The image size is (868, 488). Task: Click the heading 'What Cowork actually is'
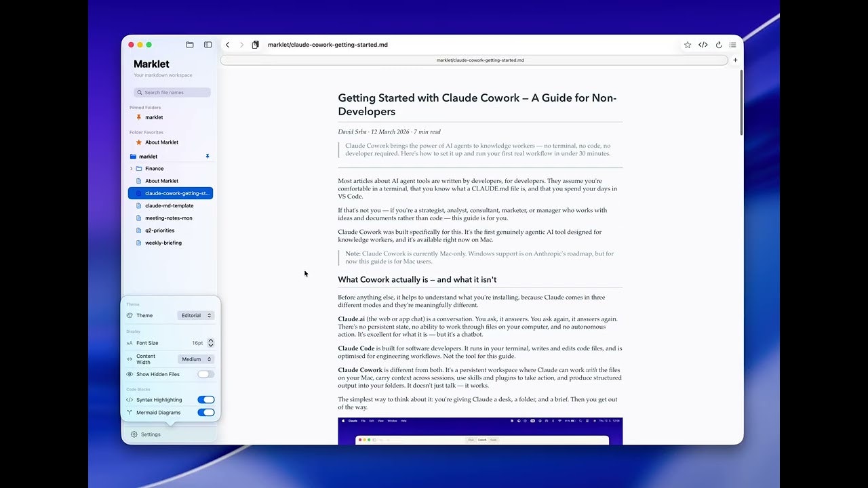point(418,279)
